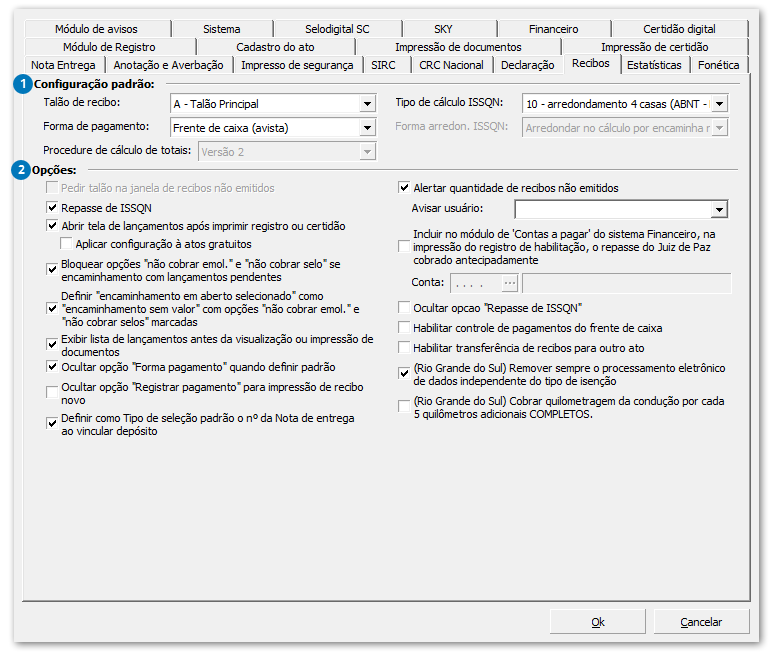
Task: Switch to Nota Entrega tab
Action: [x=64, y=65]
